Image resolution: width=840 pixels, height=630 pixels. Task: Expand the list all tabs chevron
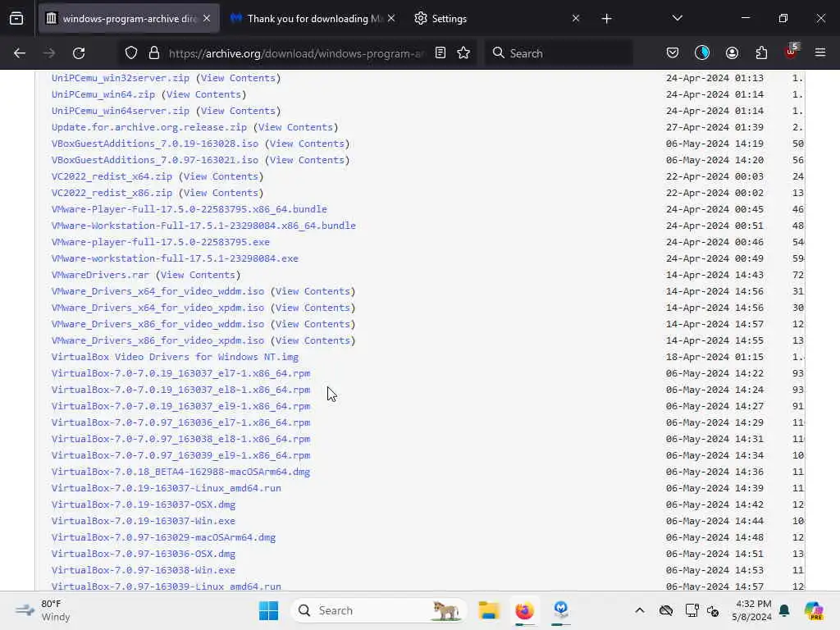[x=677, y=19]
